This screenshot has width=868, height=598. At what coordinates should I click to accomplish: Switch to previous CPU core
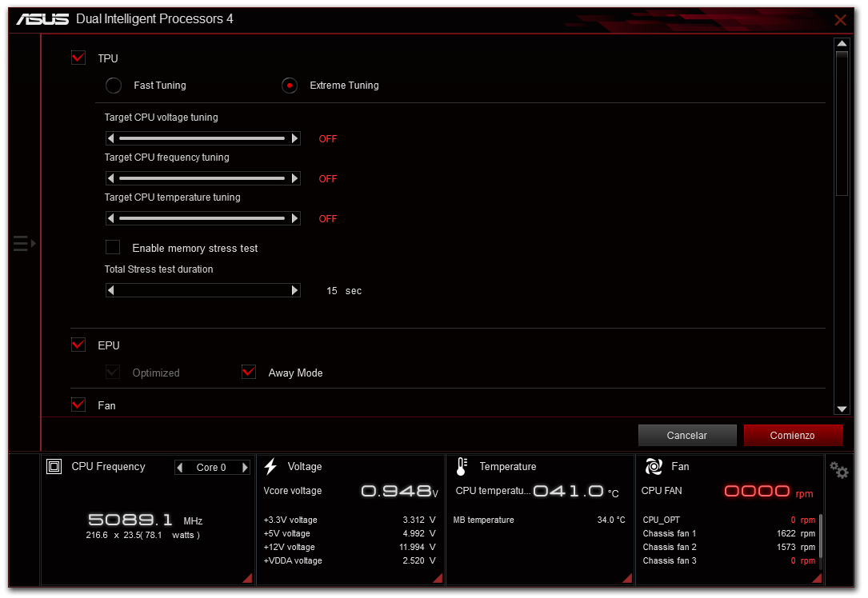[x=179, y=468]
